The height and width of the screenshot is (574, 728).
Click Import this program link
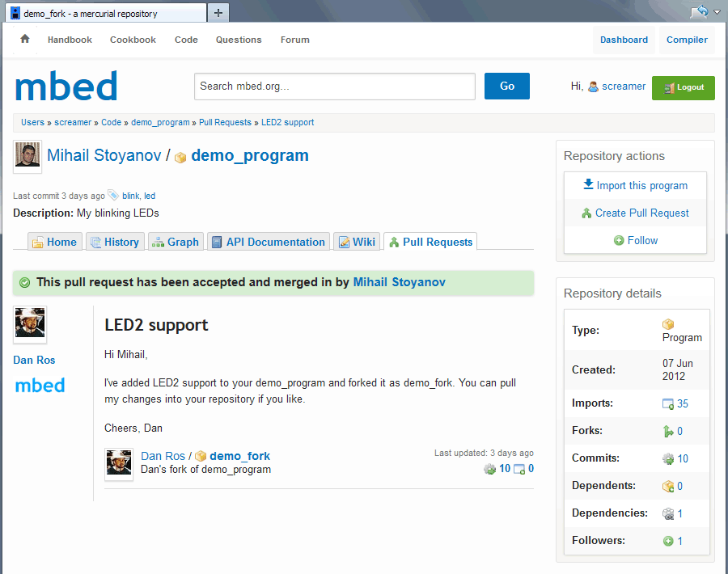pyautogui.click(x=635, y=185)
